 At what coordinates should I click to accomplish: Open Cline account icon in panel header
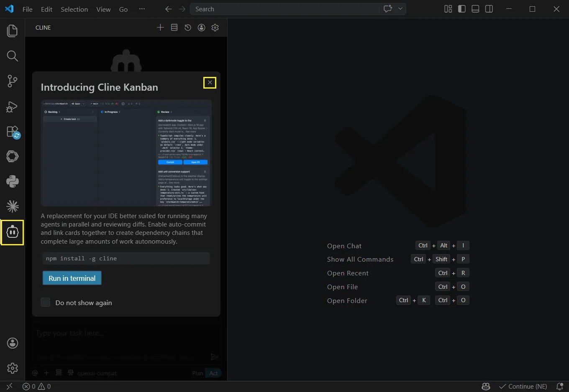pos(201,28)
